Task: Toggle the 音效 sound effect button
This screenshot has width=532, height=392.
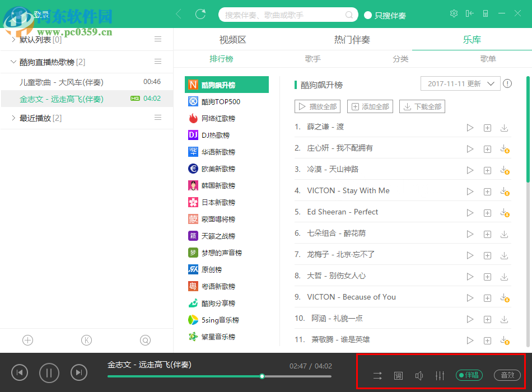Action: point(507,375)
